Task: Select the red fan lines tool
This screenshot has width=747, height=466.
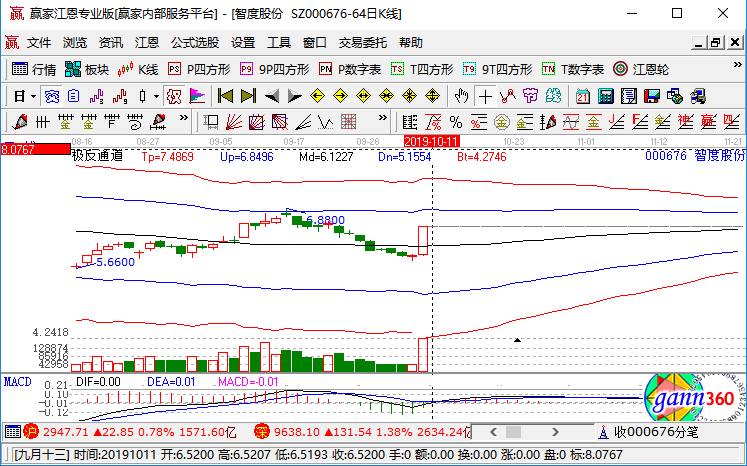Action: pos(233,122)
